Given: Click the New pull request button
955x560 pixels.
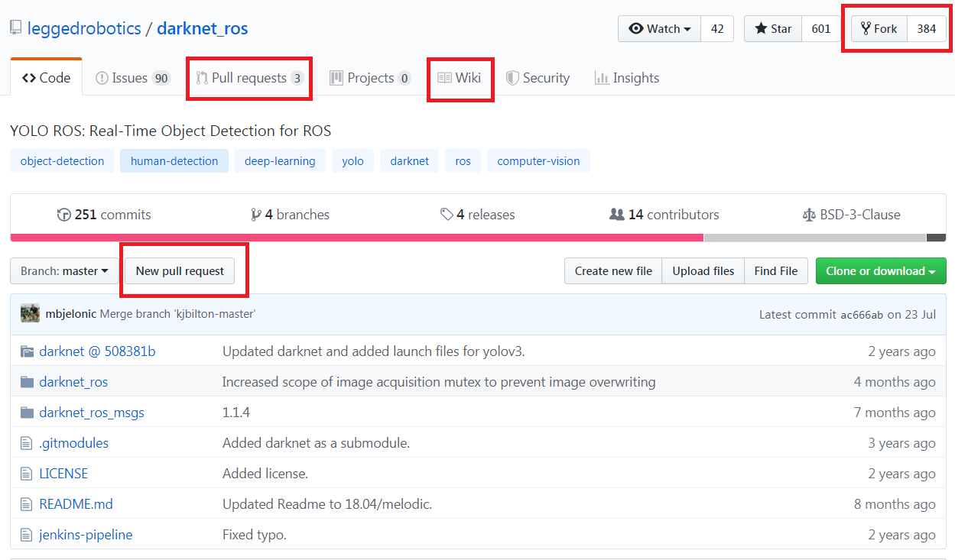Looking at the screenshot, I should pos(180,270).
